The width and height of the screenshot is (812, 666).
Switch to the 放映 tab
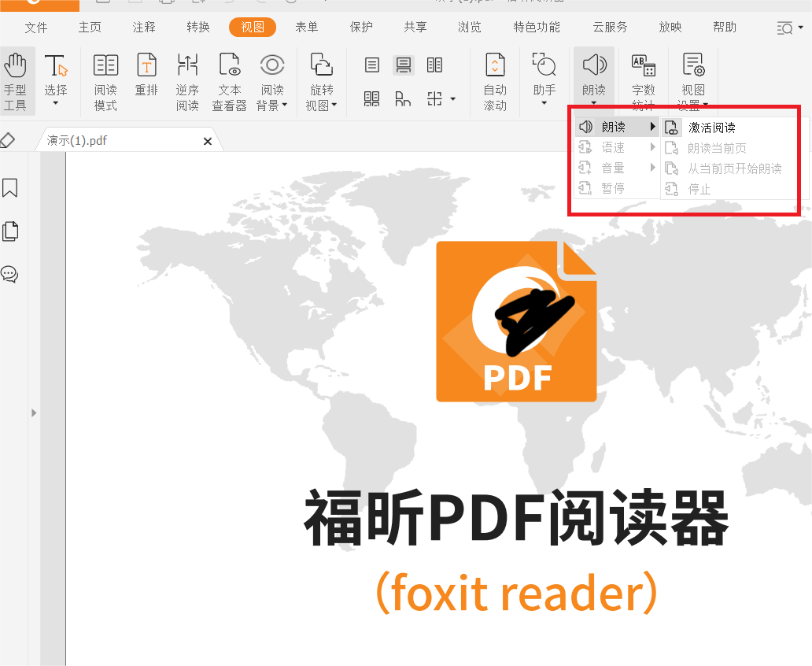[670, 27]
